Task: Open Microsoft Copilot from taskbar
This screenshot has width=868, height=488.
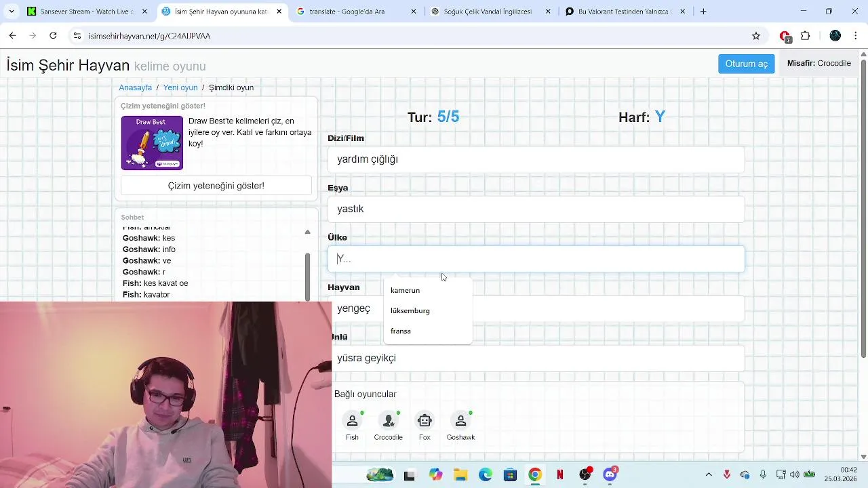Action: (x=435, y=475)
